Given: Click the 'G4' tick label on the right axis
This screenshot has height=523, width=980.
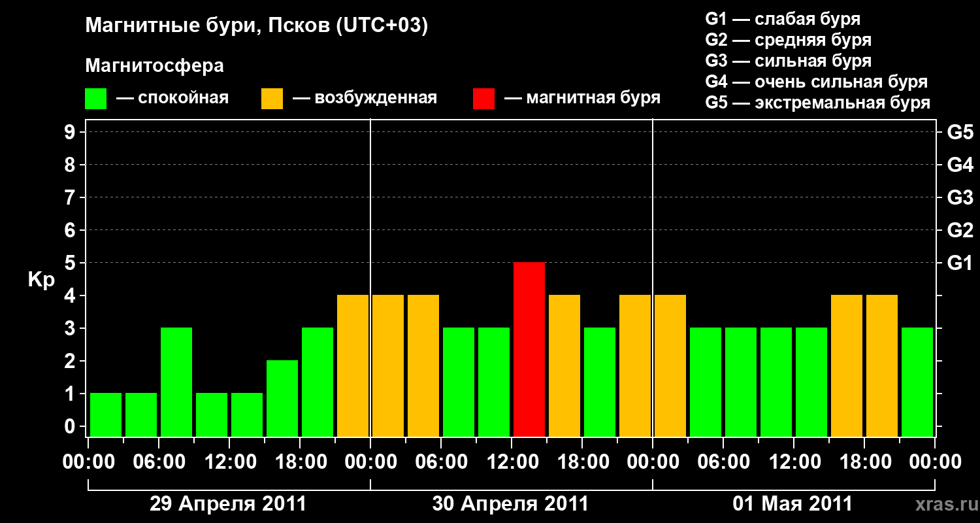Looking at the screenshot, I should (960, 165).
